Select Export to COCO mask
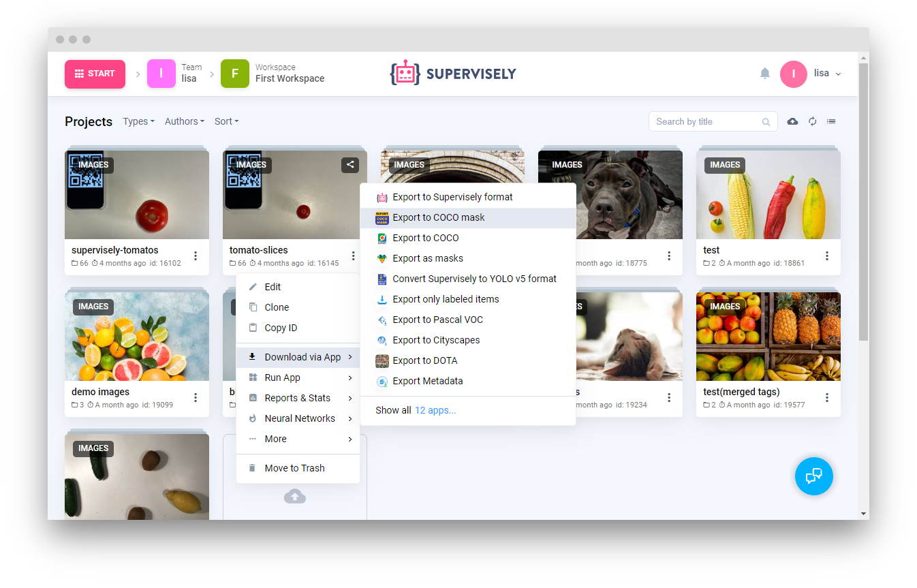The image size is (917, 588). [438, 217]
